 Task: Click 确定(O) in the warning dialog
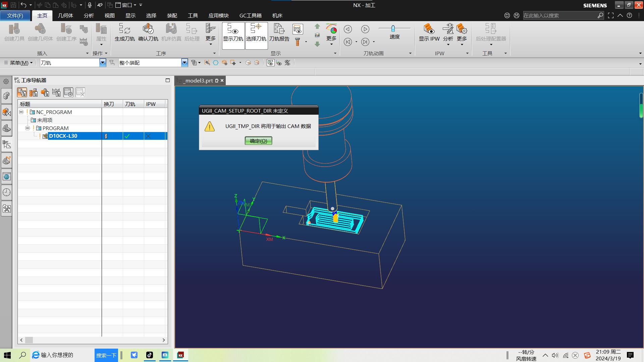point(258,141)
